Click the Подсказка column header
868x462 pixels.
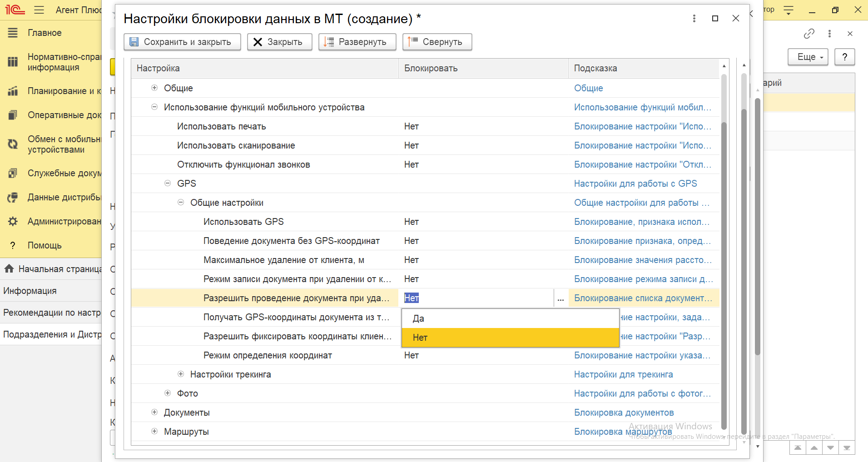(x=644, y=68)
